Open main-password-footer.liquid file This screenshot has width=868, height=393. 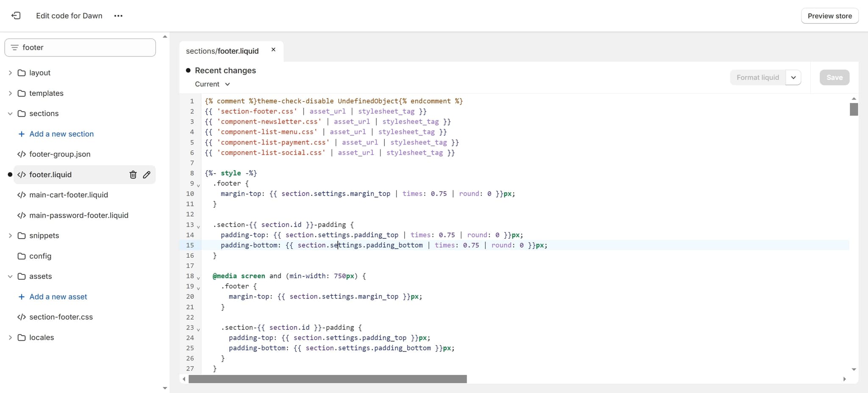[79, 215]
